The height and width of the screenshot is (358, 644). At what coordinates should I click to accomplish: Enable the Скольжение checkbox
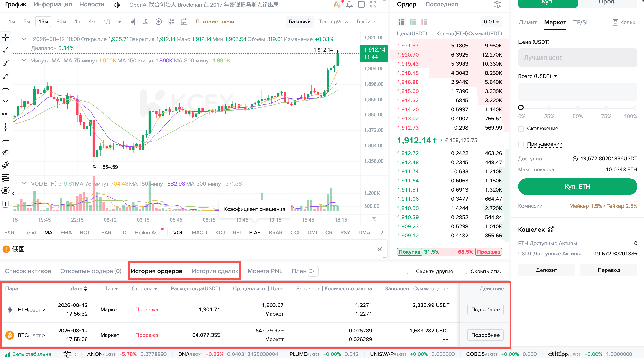coord(521,129)
